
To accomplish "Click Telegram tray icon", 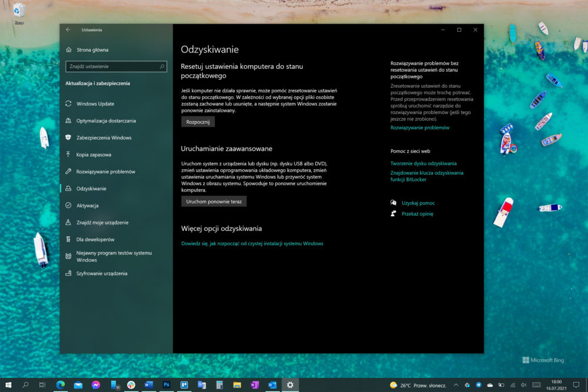I will click(479, 385).
